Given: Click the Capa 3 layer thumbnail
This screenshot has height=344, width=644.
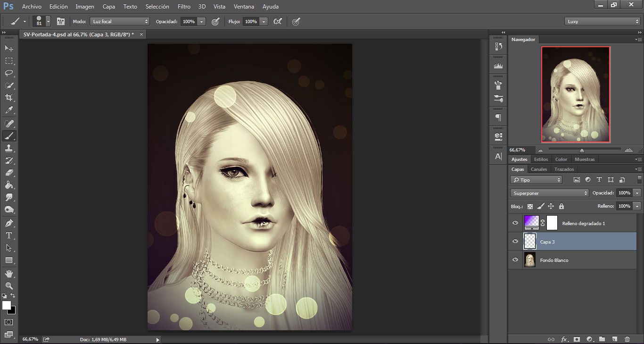Looking at the screenshot, I should 530,241.
